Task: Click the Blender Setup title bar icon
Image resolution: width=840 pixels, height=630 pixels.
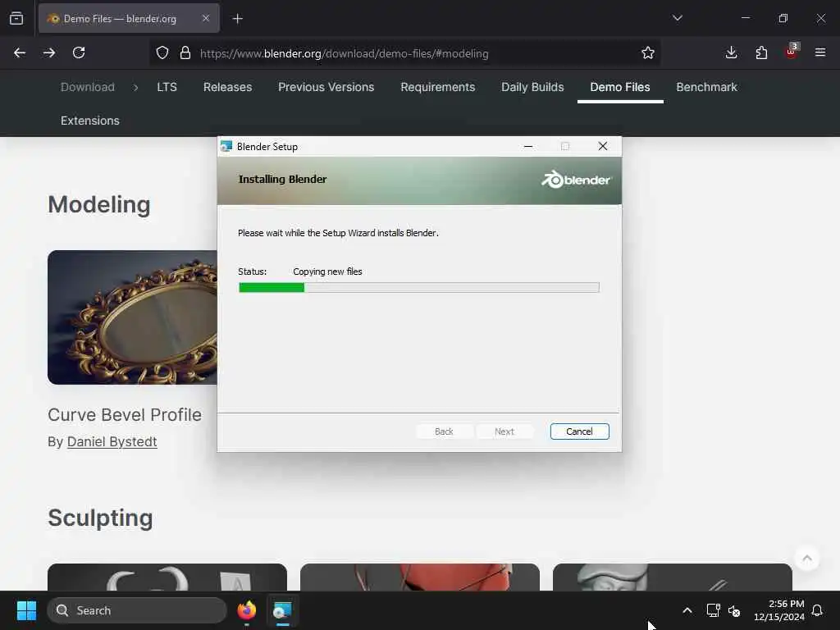Action: (226, 146)
